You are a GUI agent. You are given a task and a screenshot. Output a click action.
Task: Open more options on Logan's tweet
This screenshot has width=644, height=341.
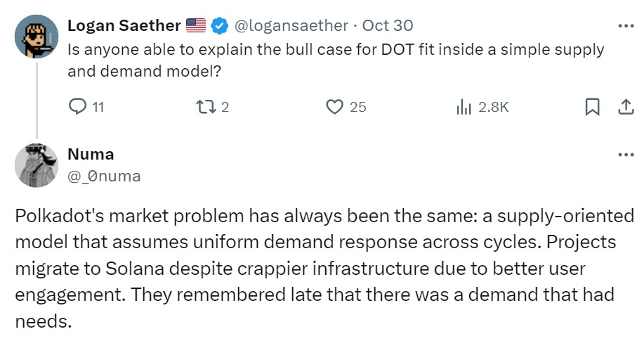point(624,26)
